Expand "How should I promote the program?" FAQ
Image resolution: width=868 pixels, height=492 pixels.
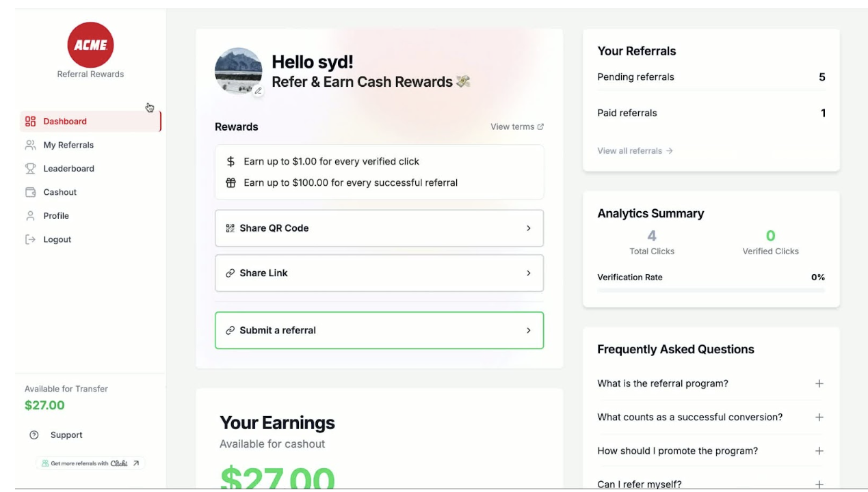pyautogui.click(x=819, y=451)
